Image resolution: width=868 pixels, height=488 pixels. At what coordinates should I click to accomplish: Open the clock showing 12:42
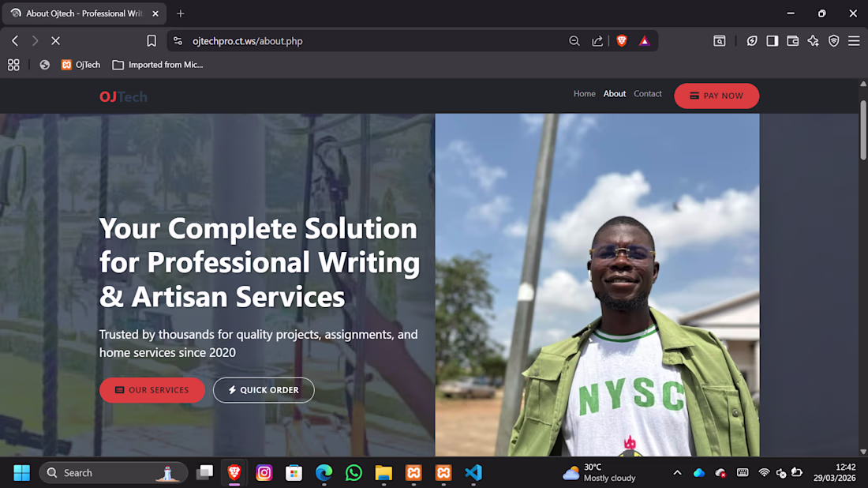pos(834,472)
